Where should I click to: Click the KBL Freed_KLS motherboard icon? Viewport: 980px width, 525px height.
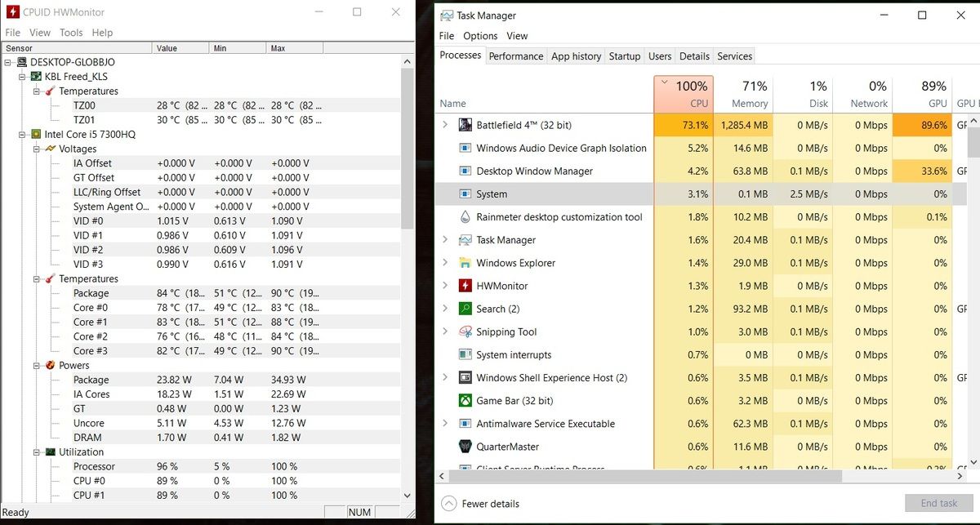(35, 77)
